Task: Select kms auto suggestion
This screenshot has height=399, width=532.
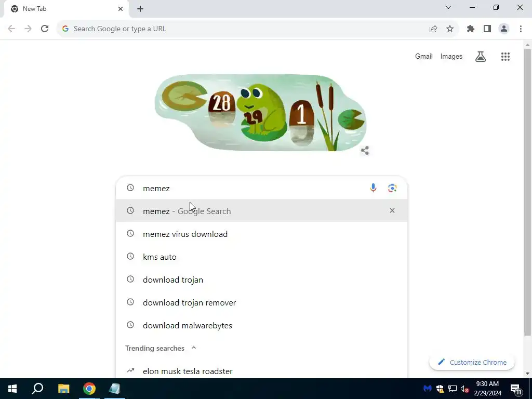Action: coord(262,257)
